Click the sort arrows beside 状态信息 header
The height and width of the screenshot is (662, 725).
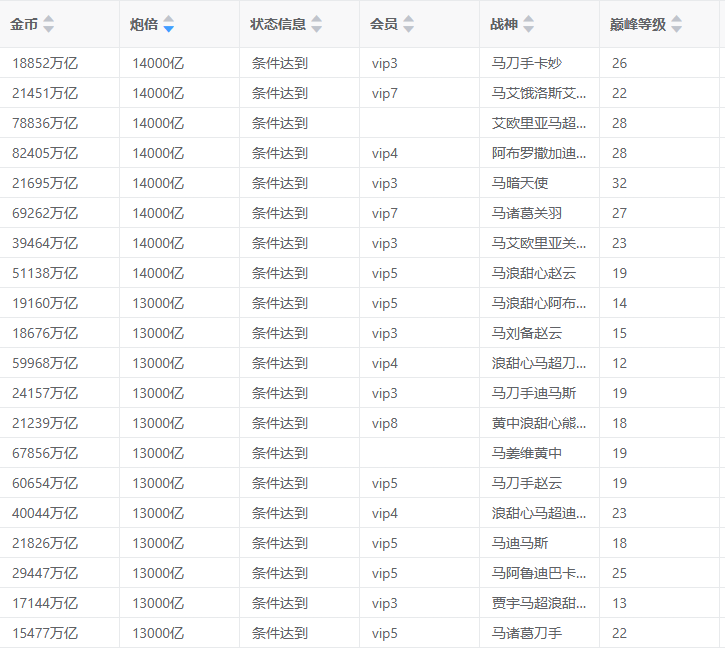[317, 24]
